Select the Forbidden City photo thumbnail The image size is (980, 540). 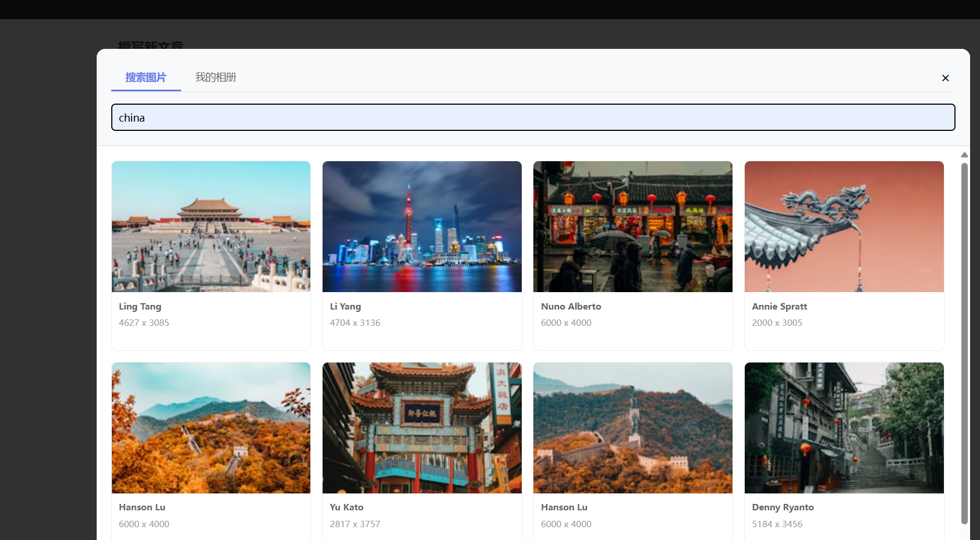pyautogui.click(x=211, y=226)
